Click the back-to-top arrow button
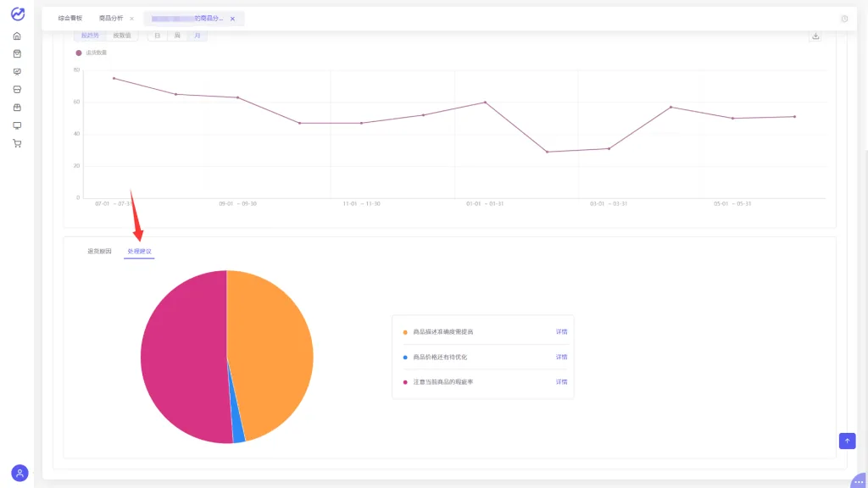Viewport: 868px width, 488px height. coord(847,441)
